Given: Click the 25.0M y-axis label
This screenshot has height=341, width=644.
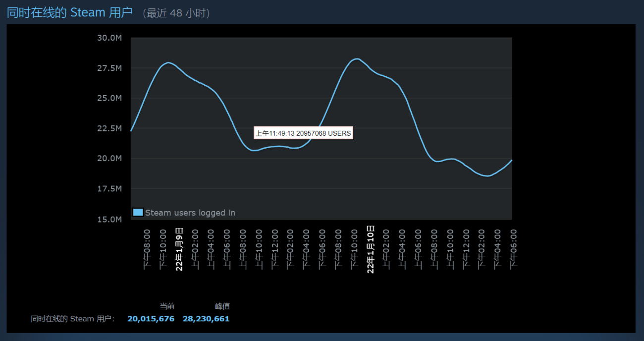Looking at the screenshot, I should [x=109, y=98].
